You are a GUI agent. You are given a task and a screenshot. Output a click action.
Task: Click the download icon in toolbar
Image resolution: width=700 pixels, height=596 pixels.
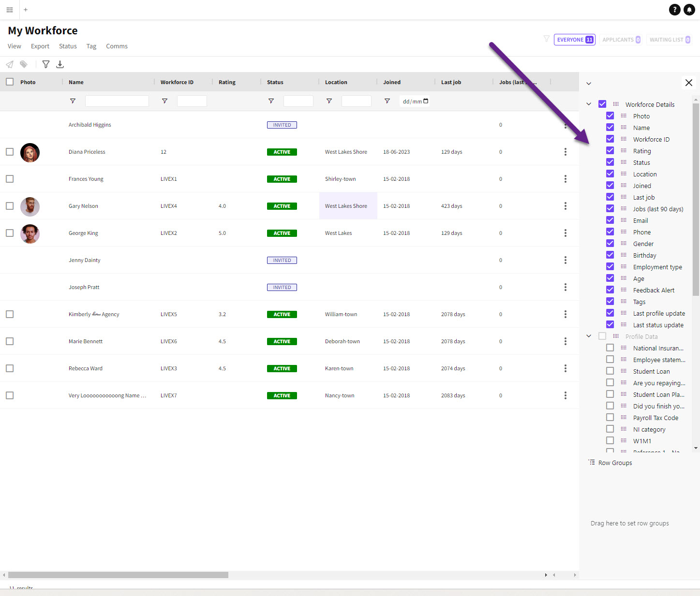[60, 64]
